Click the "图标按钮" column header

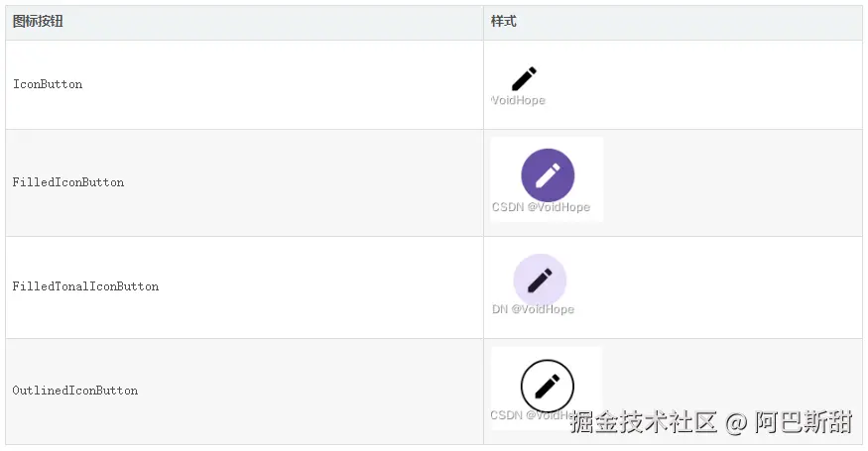coord(38,21)
